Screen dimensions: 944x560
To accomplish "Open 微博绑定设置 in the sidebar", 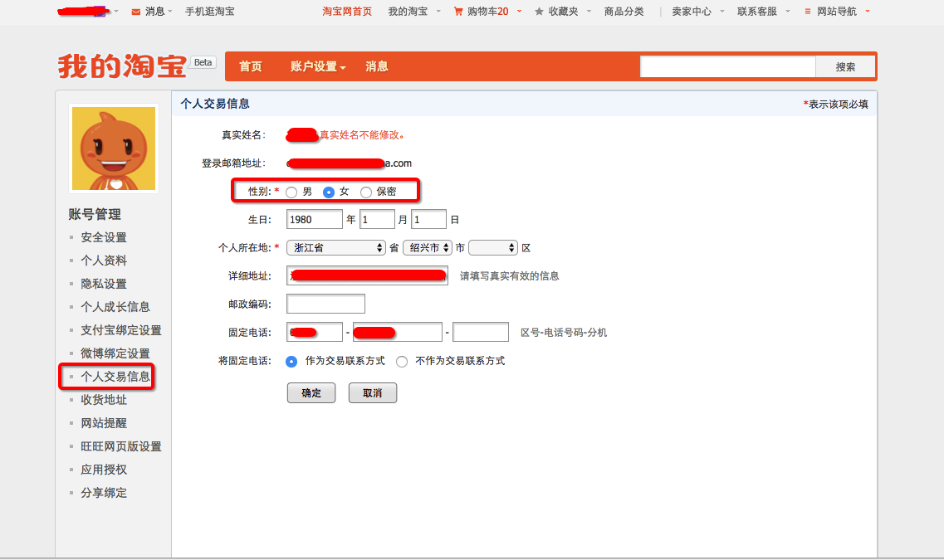I will pos(115,353).
